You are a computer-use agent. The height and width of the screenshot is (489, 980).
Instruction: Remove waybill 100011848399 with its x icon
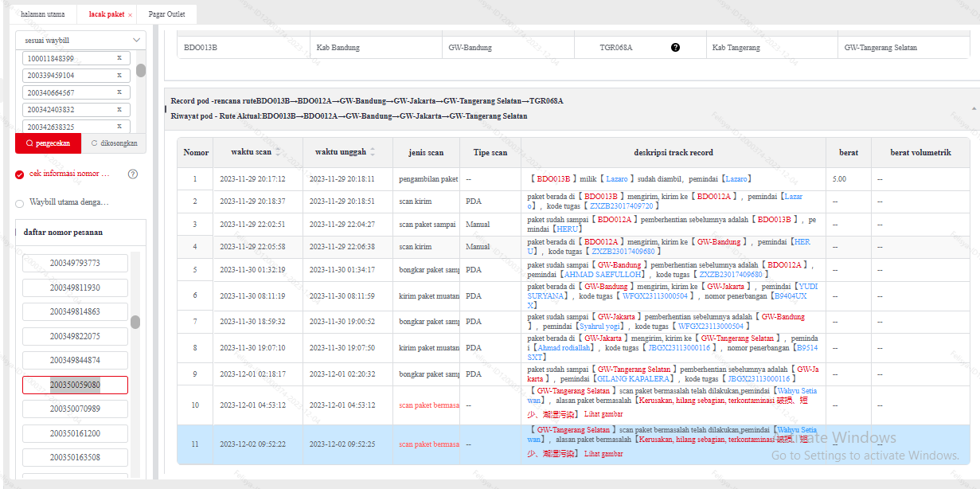119,58
